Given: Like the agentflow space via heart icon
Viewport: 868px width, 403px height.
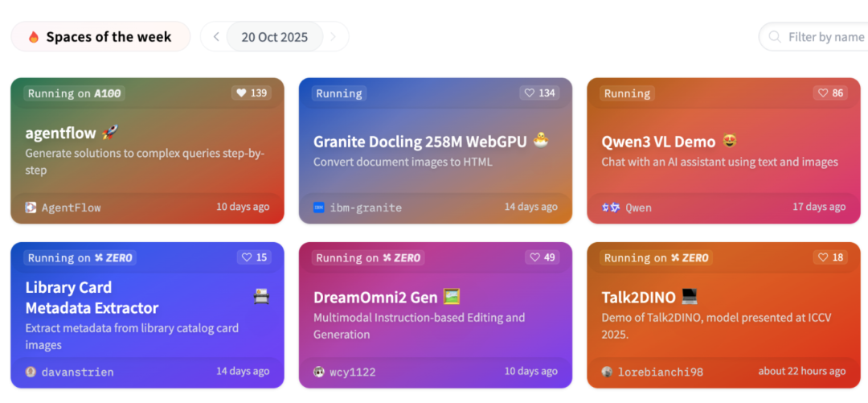Looking at the screenshot, I should tap(241, 93).
